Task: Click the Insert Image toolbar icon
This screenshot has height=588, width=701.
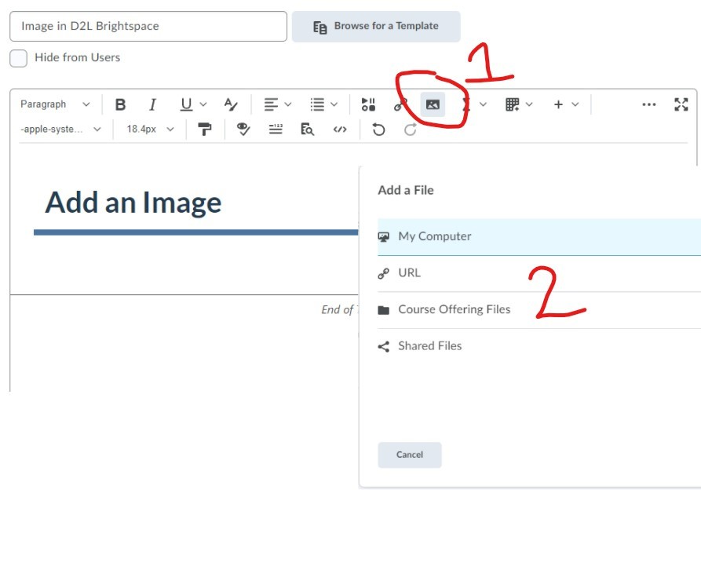Action: [432, 104]
